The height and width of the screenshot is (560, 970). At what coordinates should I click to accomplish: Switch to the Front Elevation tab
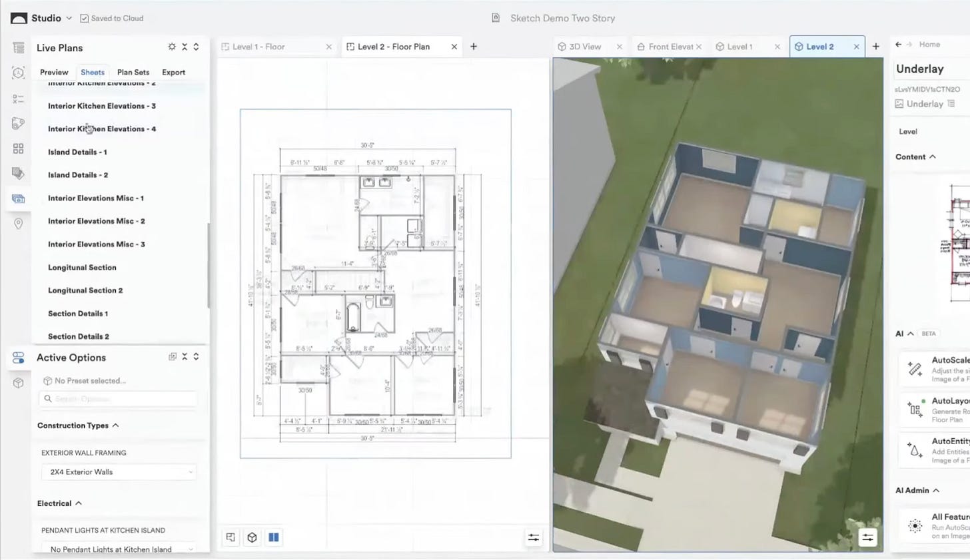pyautogui.click(x=666, y=47)
